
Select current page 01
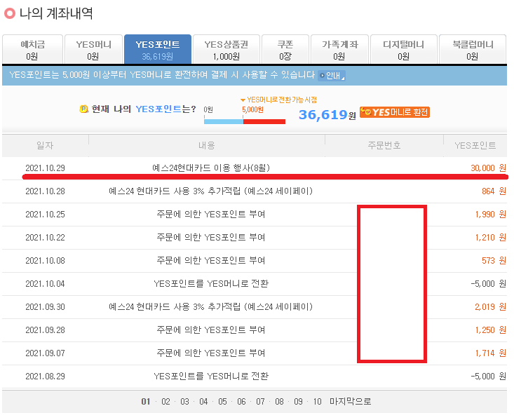pyautogui.click(x=146, y=402)
